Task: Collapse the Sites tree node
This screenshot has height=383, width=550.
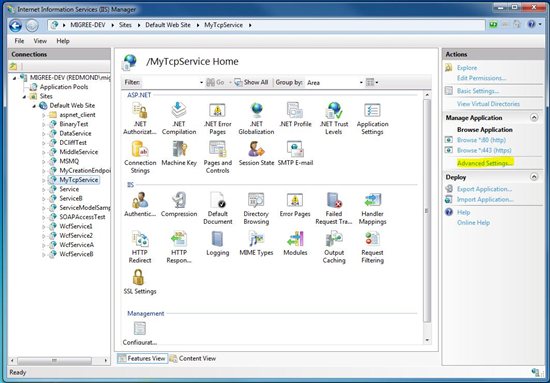Action: click(x=25, y=96)
